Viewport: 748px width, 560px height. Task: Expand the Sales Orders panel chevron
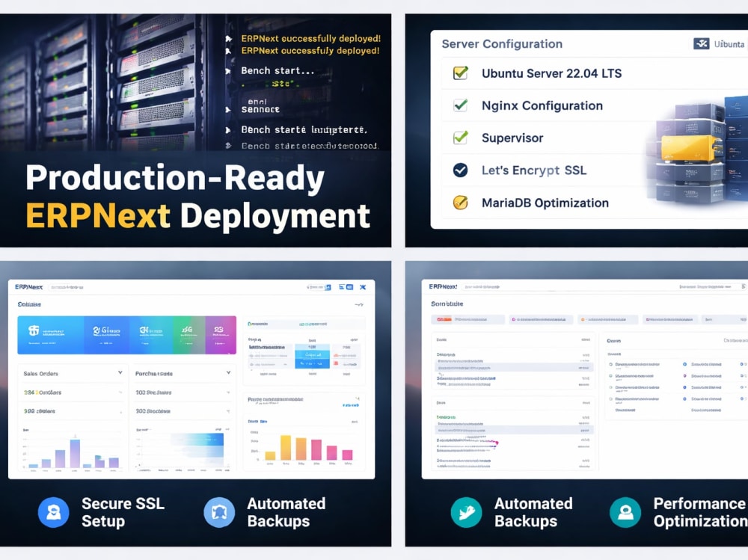(120, 372)
